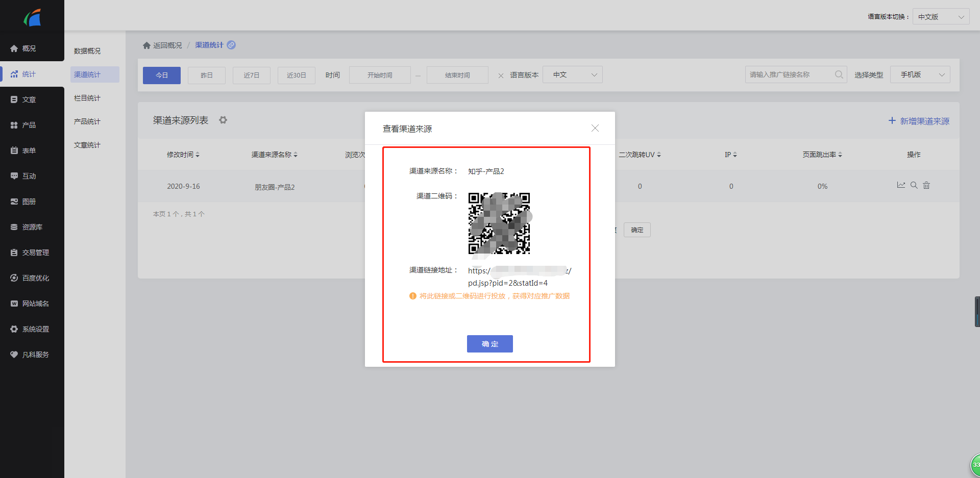Viewport: 980px width, 478px height.
Task: Open 选择类型 手机版 dropdown
Action: pyautogui.click(x=920, y=74)
